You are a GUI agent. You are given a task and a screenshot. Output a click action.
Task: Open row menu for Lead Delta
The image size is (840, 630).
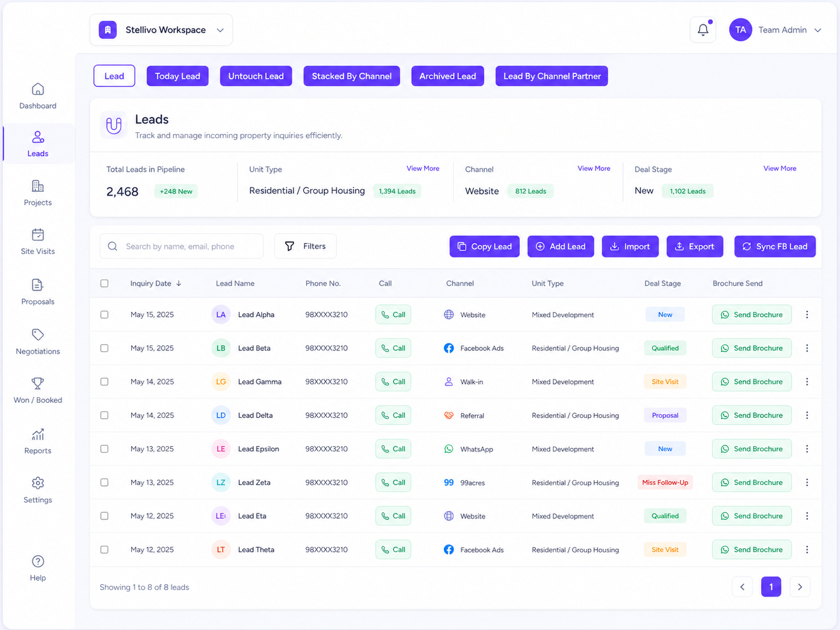[x=807, y=415]
